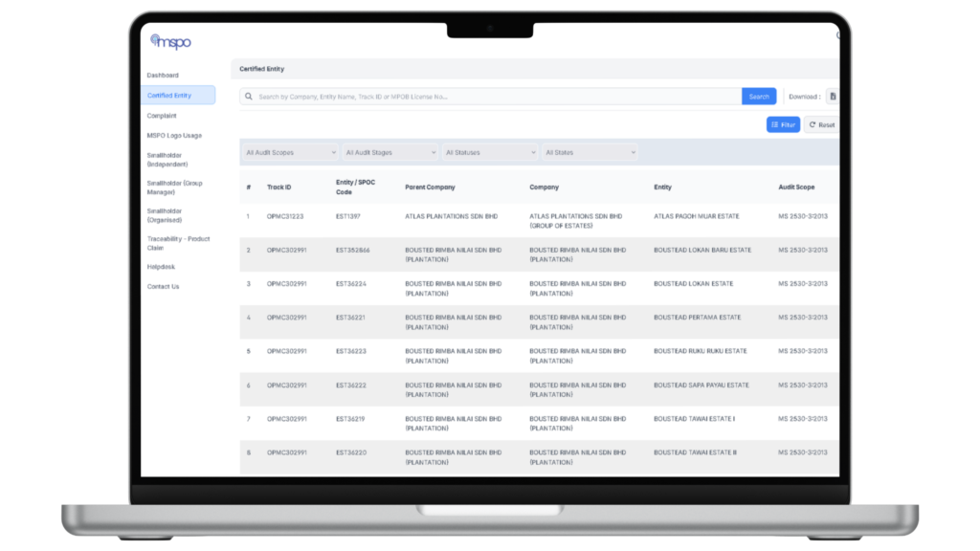
Task: Click the blue Search button
Action: pos(758,97)
